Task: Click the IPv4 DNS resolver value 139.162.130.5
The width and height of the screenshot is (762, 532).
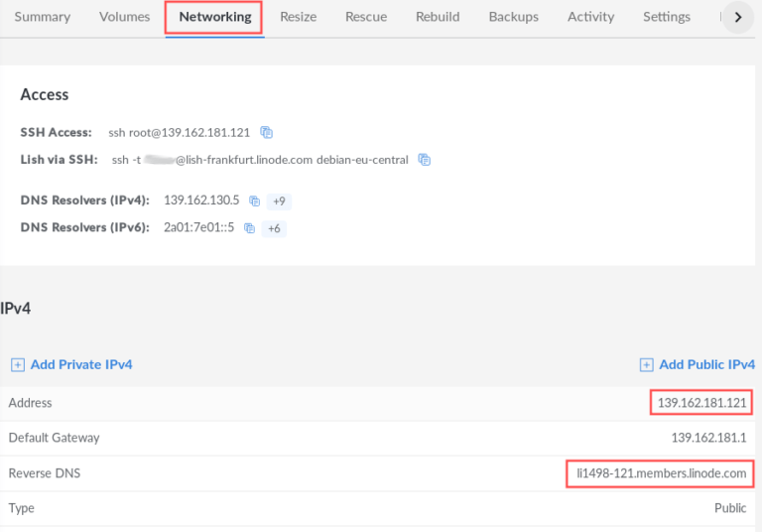Action: pyautogui.click(x=201, y=200)
